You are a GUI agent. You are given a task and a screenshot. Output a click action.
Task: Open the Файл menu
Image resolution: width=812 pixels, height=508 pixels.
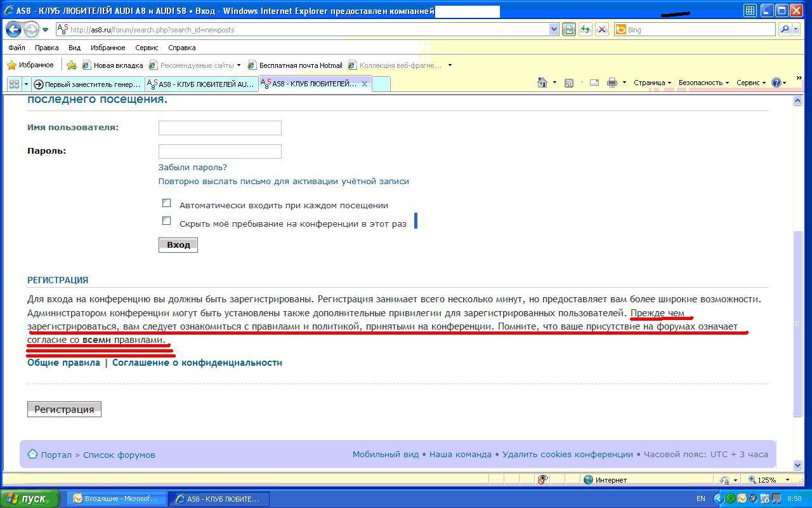click(17, 48)
